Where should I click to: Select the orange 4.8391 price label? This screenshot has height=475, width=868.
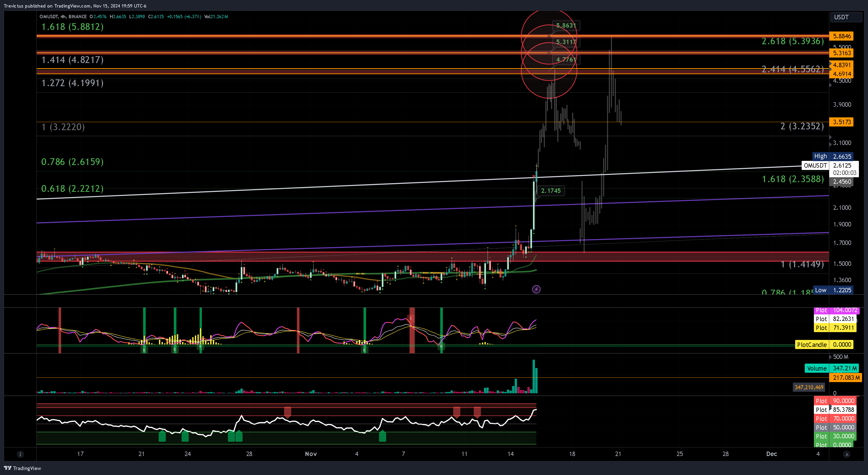[841, 65]
